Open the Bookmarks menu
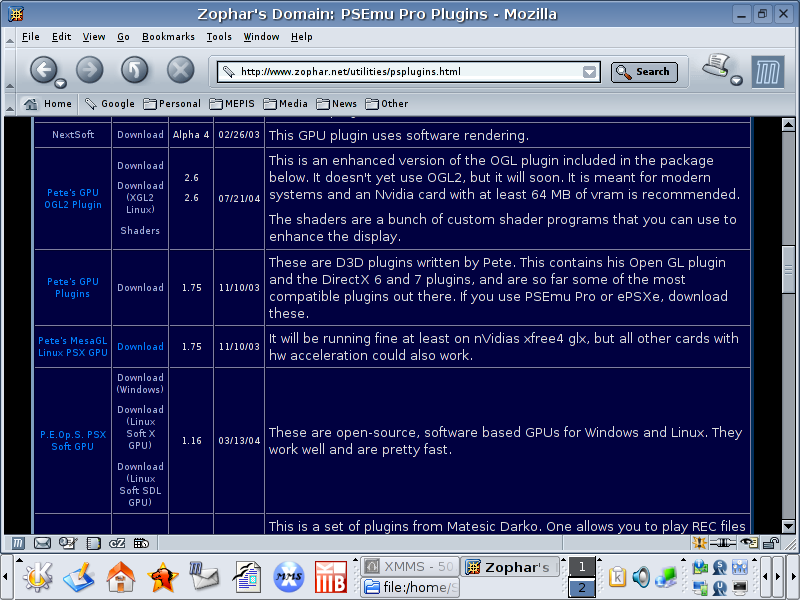This screenshot has width=800, height=600. [168, 37]
